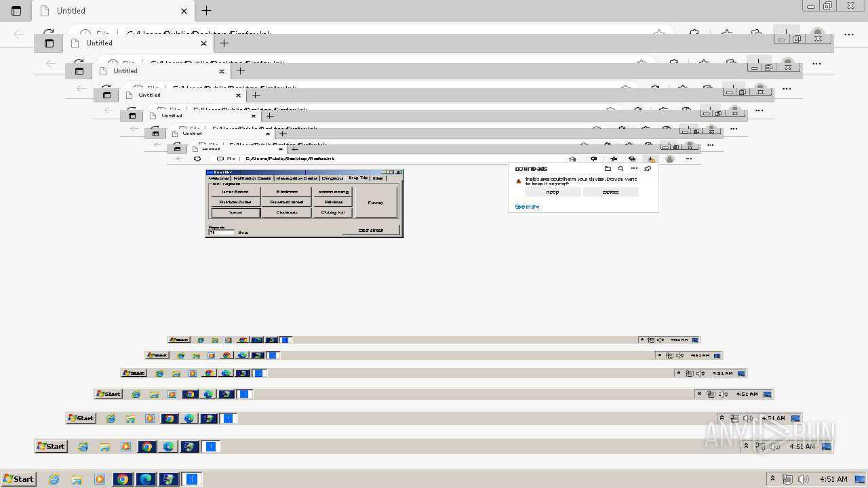Open tab actions in second-largest nested Edge window
The image size is (868, 488).
(49, 43)
